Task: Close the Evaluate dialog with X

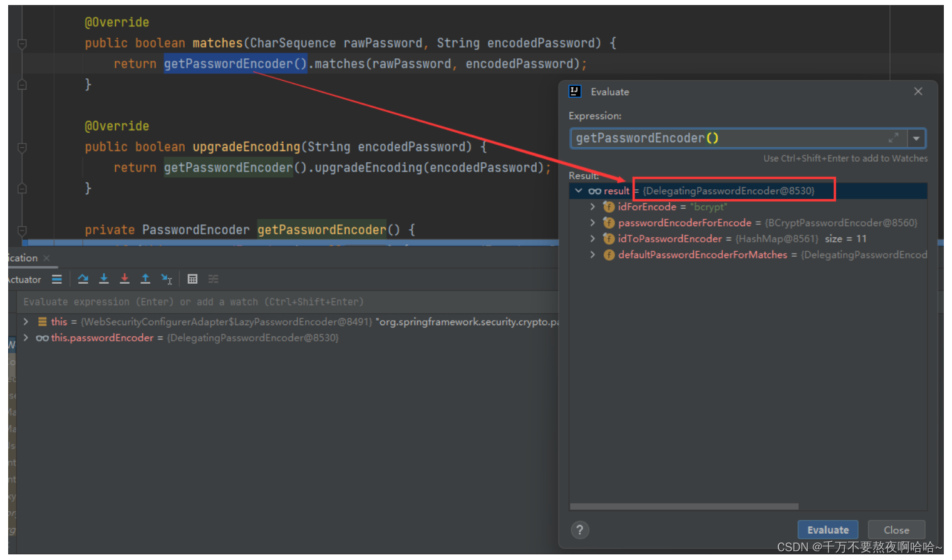Action: pyautogui.click(x=918, y=91)
